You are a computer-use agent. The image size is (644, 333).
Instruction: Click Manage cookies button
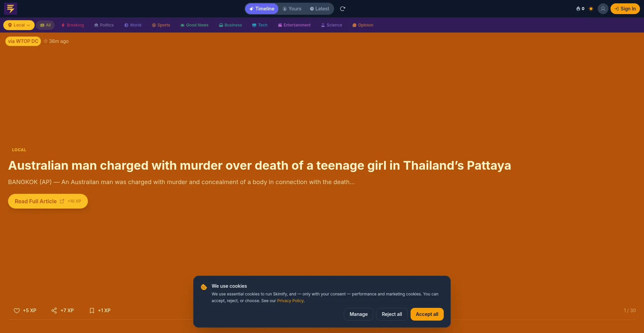tap(359, 314)
